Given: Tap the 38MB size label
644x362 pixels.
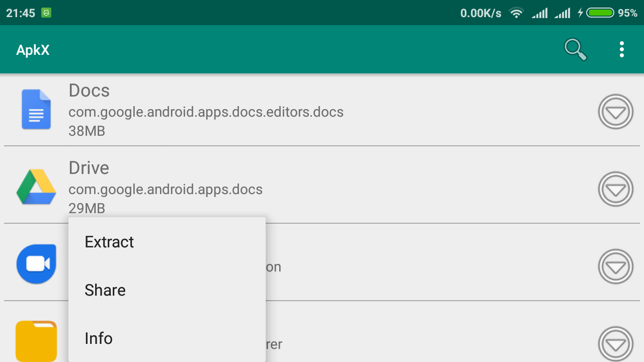Looking at the screenshot, I should [x=87, y=131].
